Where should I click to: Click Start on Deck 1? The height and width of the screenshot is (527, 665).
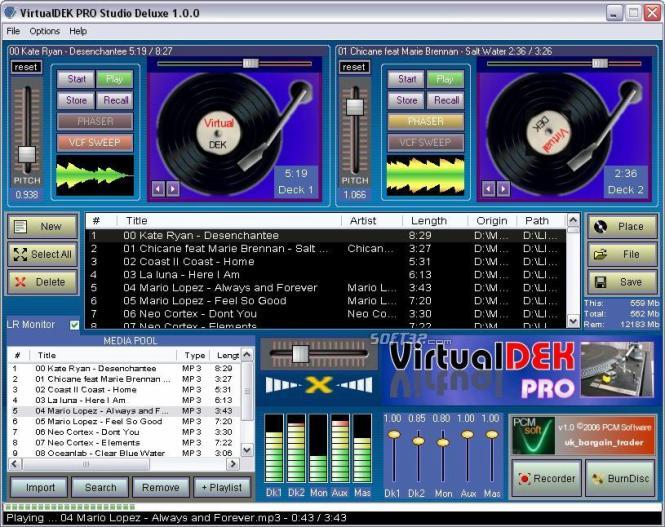pos(76,79)
